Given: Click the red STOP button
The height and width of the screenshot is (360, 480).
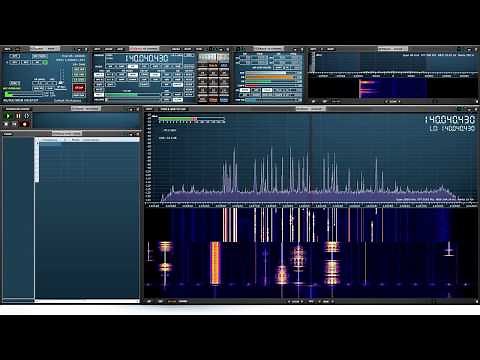Looking at the screenshot, I should tap(79, 88).
